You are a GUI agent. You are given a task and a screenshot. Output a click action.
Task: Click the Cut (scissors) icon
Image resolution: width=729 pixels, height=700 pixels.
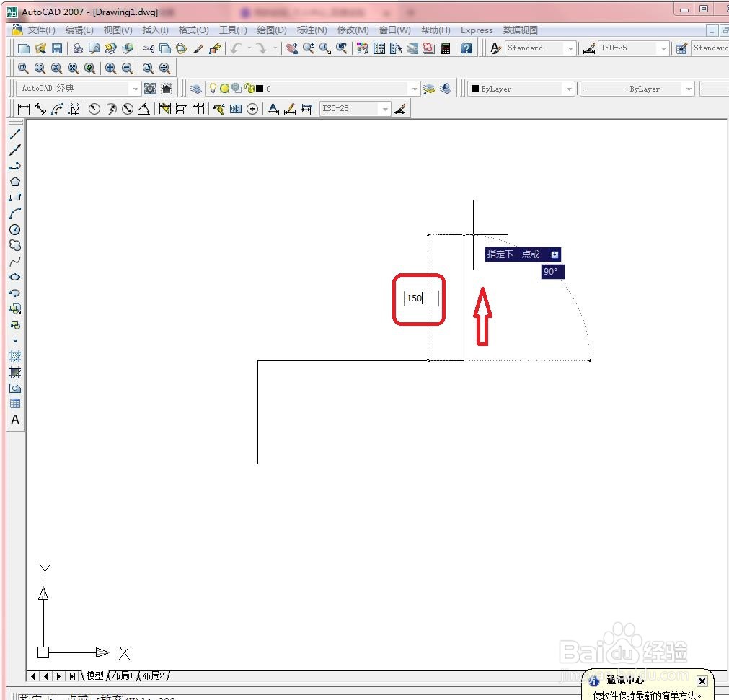pyautogui.click(x=149, y=48)
